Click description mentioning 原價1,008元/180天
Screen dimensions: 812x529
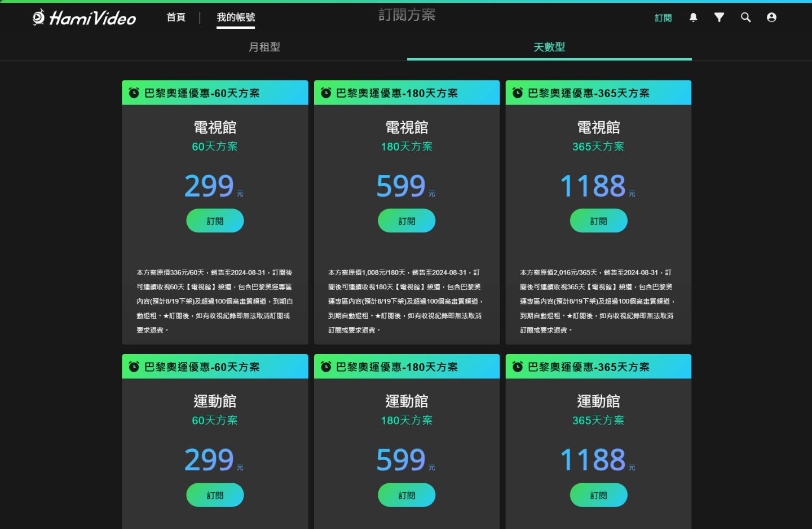(x=407, y=301)
